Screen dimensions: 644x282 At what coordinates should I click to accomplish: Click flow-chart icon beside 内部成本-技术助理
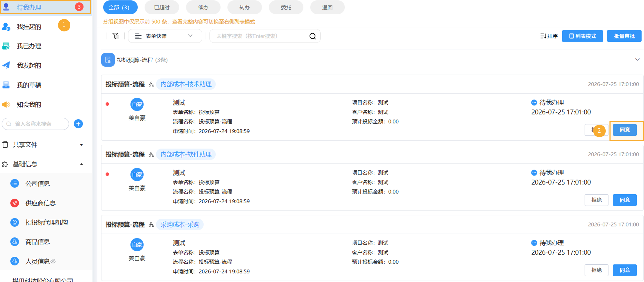point(151,84)
